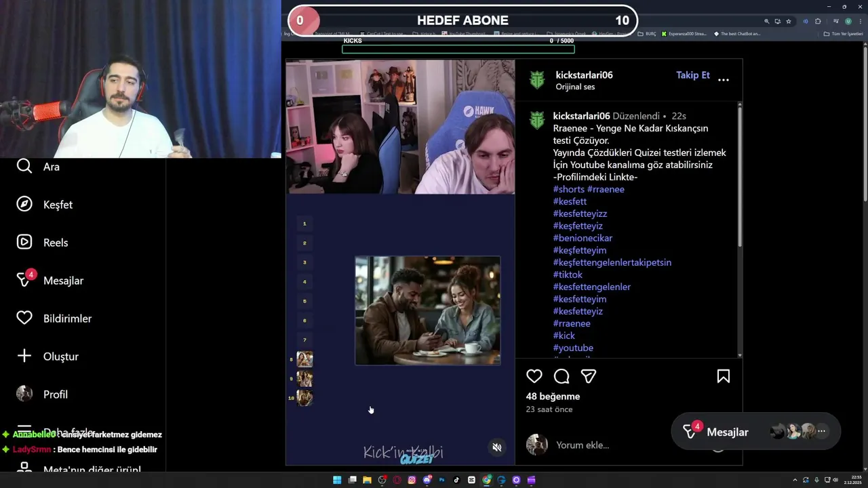
Task: Open browser zoom magnifier icon
Action: point(767,21)
